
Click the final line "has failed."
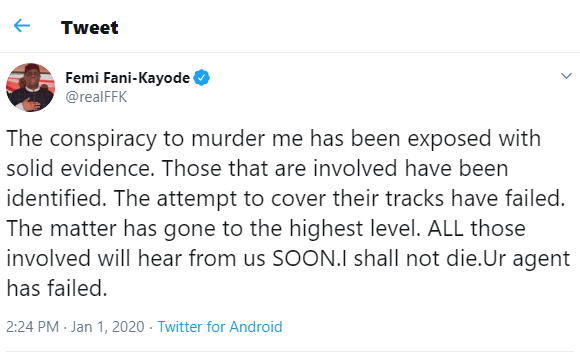pyautogui.click(x=57, y=288)
